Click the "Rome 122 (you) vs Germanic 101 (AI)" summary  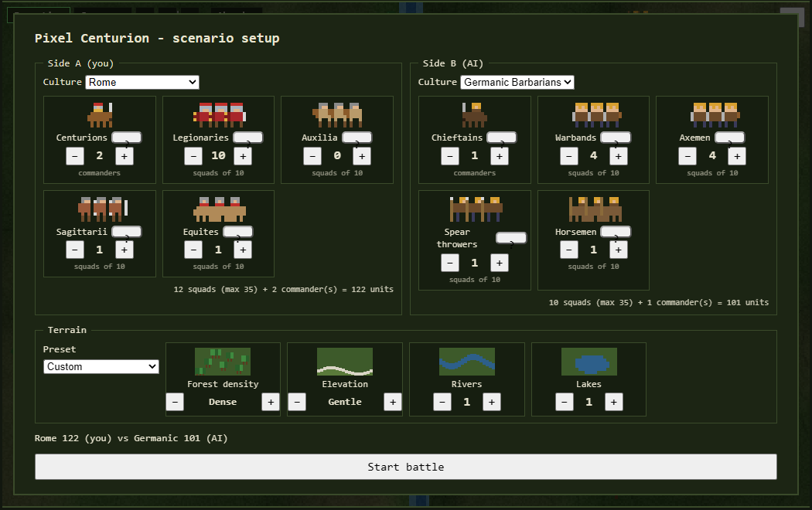pyautogui.click(x=131, y=438)
